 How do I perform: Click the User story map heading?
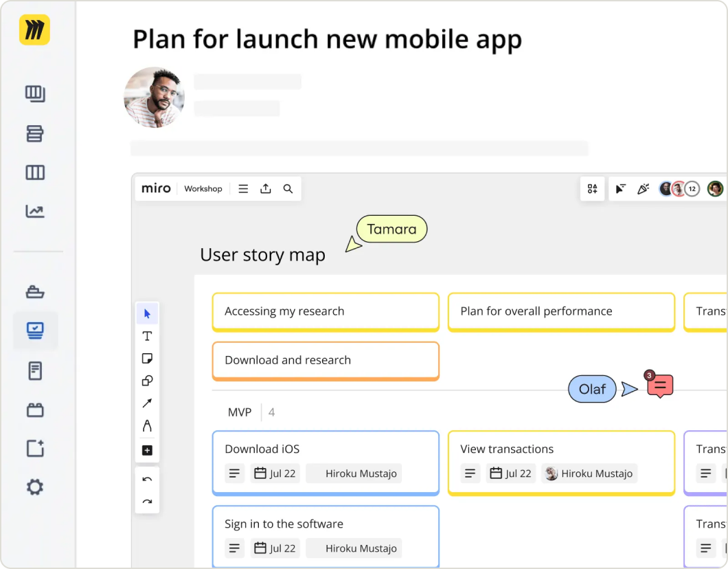click(x=263, y=255)
